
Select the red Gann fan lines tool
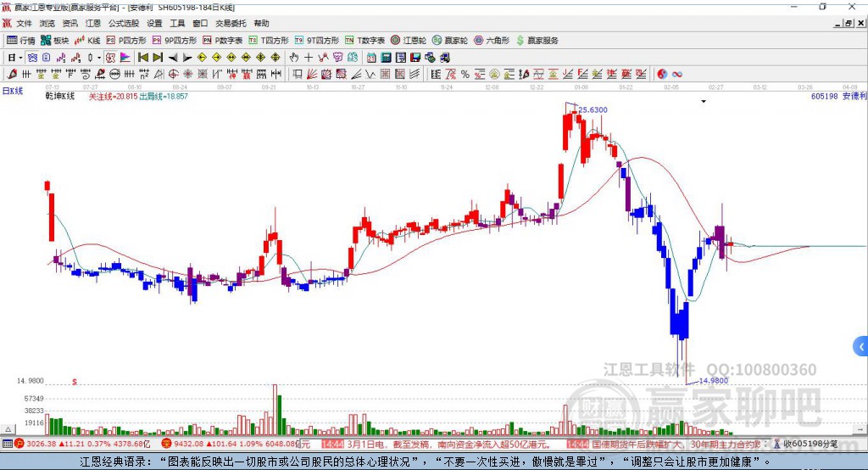[312, 74]
